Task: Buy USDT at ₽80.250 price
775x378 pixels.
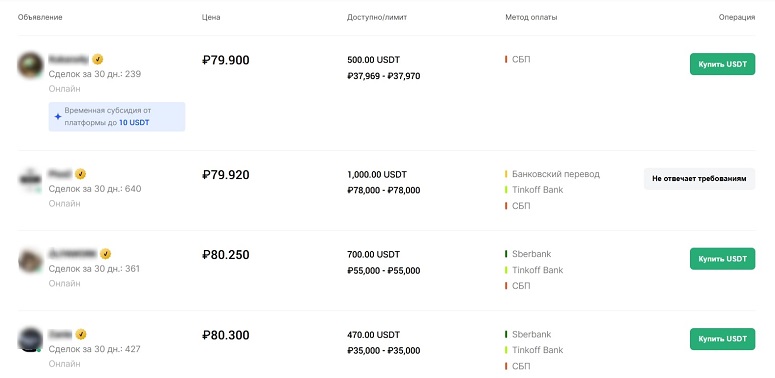Action: [x=722, y=259]
